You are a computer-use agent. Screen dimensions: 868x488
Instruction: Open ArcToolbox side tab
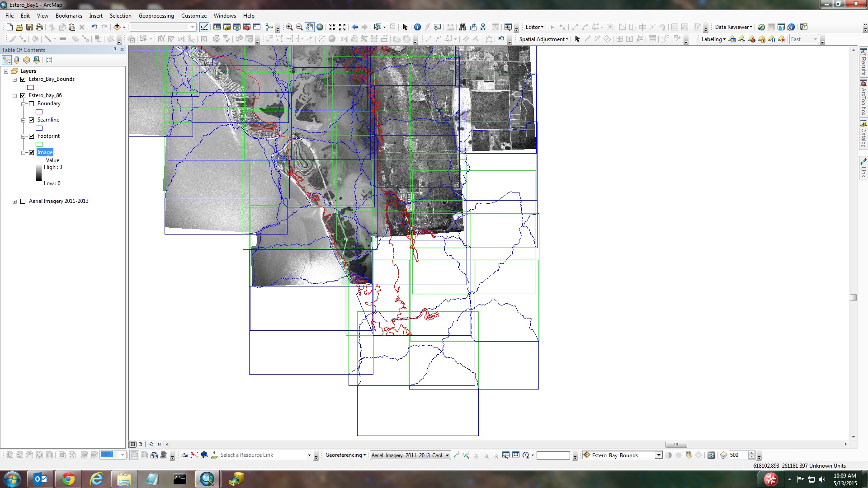pos(863,98)
